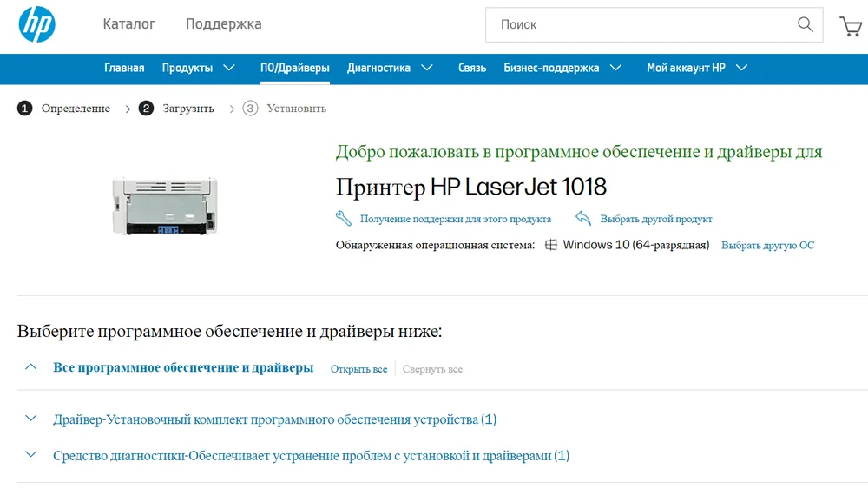The image size is (868, 495).
Task: Open Продукты navigation item
Action: pyautogui.click(x=187, y=68)
